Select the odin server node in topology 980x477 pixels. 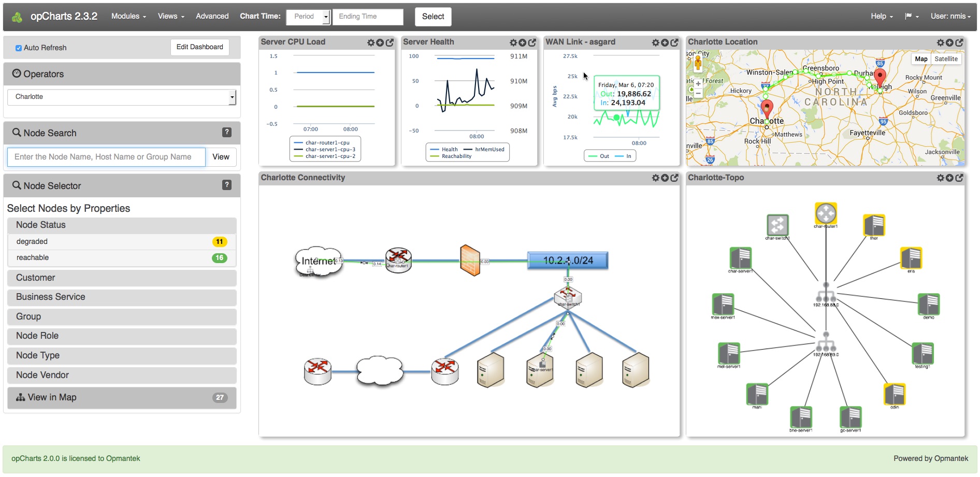click(895, 394)
